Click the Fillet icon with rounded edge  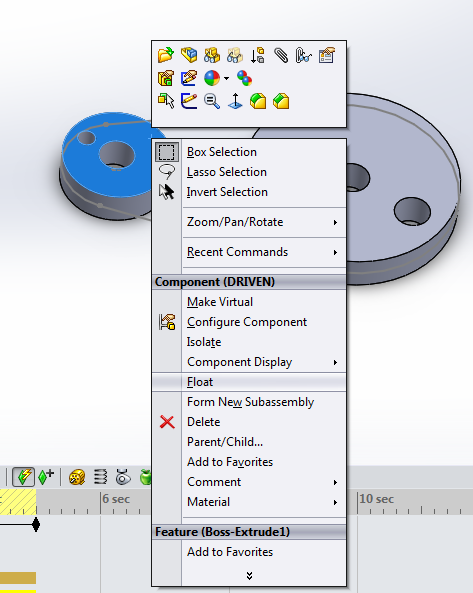point(258,101)
